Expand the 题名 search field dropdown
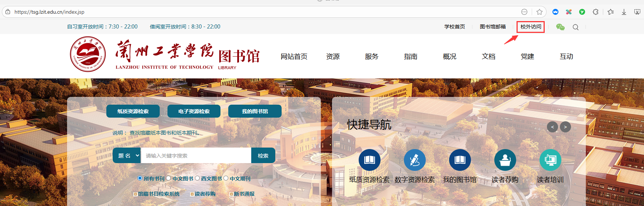 pyautogui.click(x=127, y=156)
